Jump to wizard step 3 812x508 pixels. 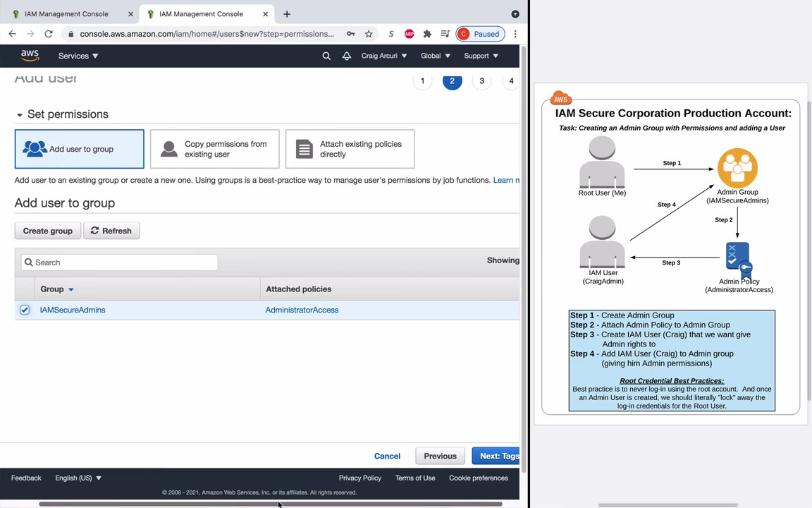coord(481,80)
